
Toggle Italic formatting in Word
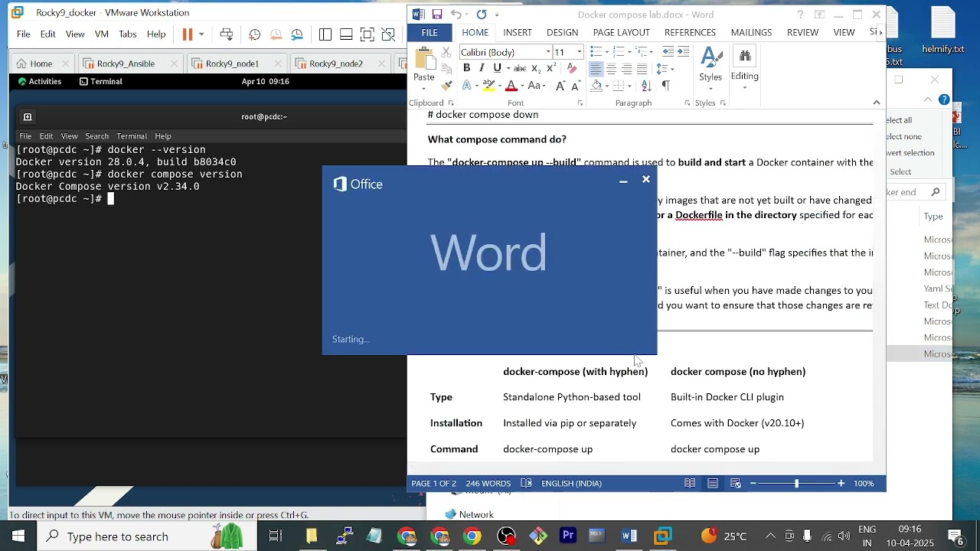pos(482,69)
